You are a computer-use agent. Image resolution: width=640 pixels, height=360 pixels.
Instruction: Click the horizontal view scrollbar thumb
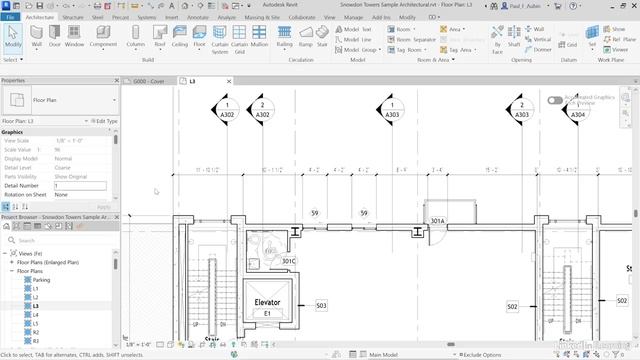(x=451, y=344)
